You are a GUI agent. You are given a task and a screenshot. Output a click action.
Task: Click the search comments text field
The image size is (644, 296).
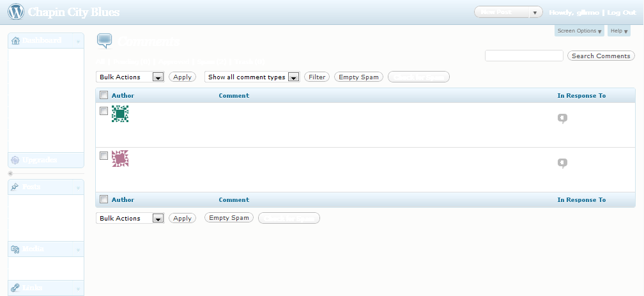point(523,56)
